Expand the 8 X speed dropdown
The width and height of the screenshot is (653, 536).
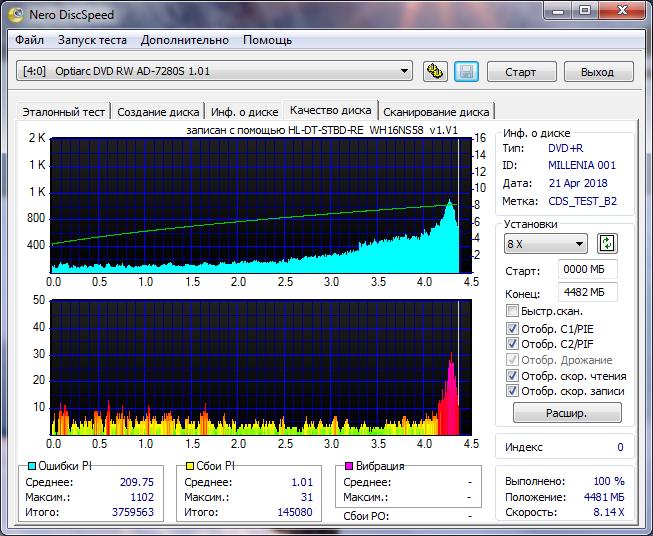[x=579, y=245]
